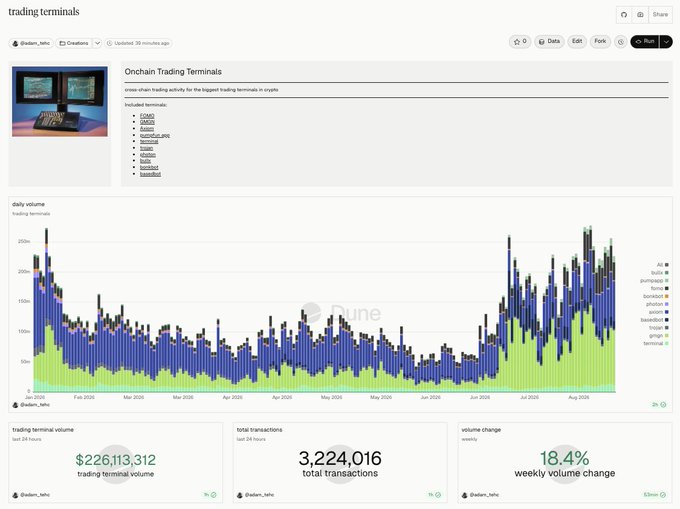Open the Creations folder
Screen dimensions: 680x509
(x=74, y=43)
